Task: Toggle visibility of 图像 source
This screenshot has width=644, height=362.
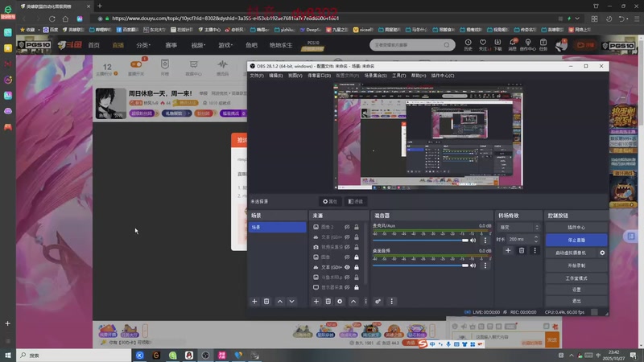Action: (347, 257)
